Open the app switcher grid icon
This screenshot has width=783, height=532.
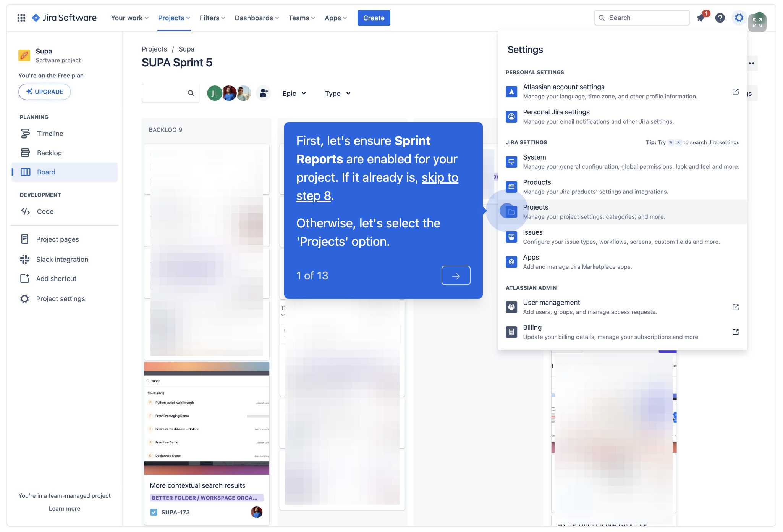21,18
